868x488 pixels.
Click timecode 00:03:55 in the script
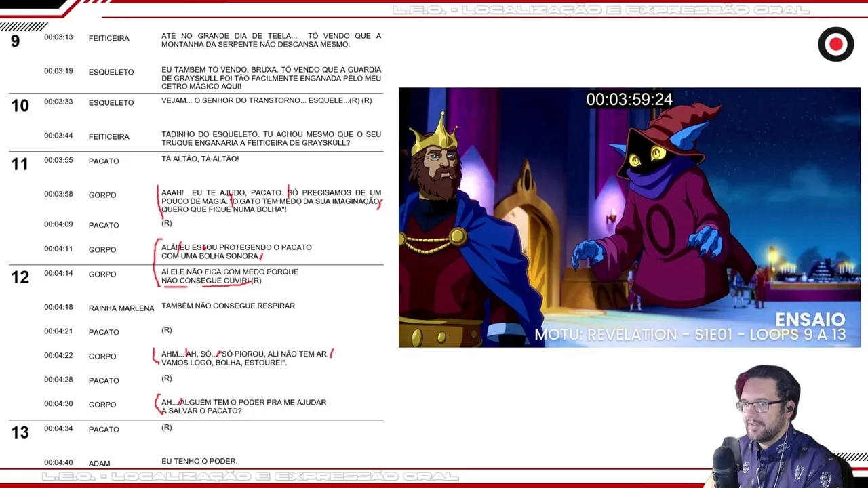click(x=58, y=160)
